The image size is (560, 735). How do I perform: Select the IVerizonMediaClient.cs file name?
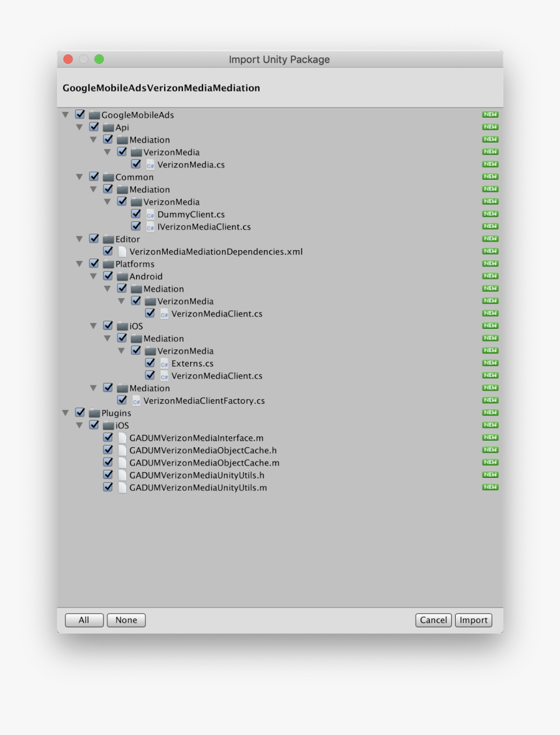click(204, 227)
